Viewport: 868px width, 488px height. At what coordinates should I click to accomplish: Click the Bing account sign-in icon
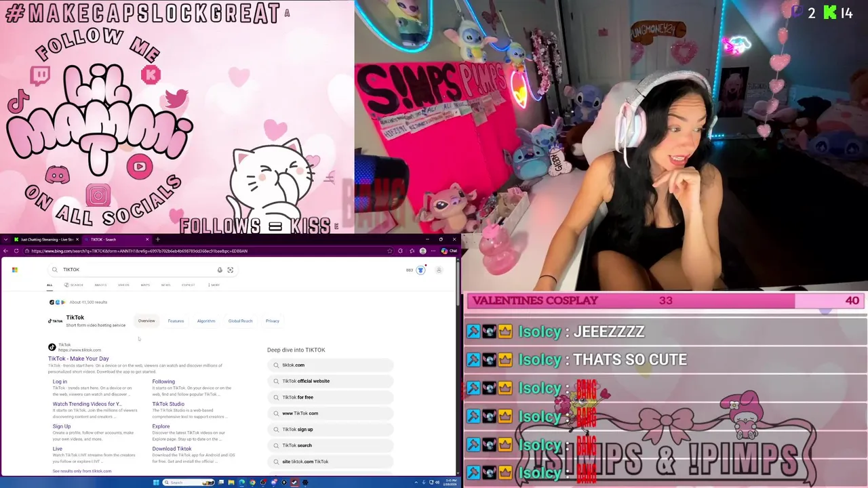(439, 270)
